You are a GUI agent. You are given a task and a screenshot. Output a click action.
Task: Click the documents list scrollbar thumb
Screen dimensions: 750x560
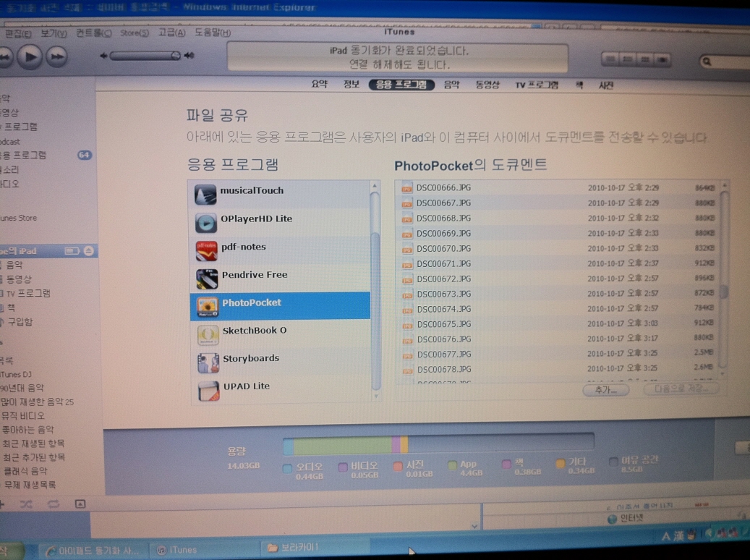pos(724,291)
